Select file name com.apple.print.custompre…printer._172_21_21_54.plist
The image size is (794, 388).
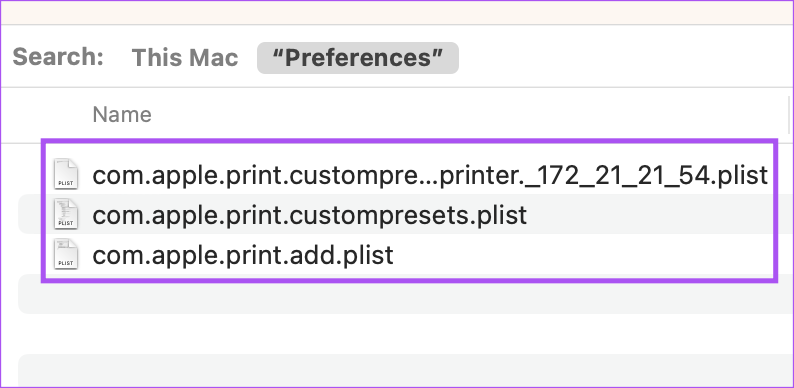pyautogui.click(x=430, y=175)
